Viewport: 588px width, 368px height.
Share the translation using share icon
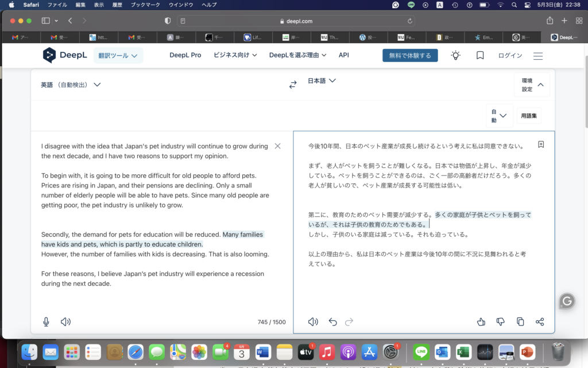coord(540,322)
